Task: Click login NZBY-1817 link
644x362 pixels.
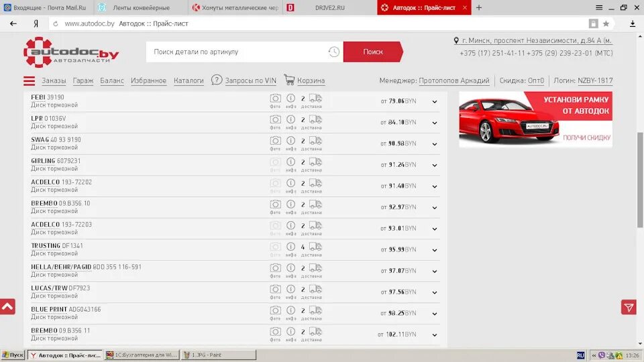Action: 595,80
